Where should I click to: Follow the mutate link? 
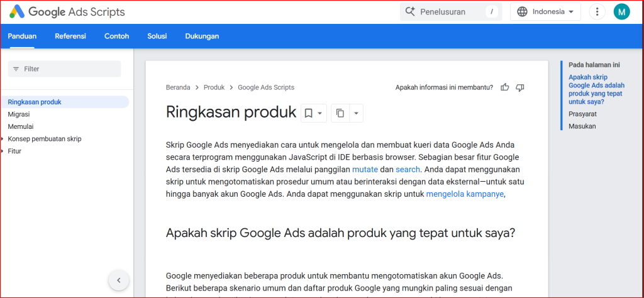coord(365,170)
